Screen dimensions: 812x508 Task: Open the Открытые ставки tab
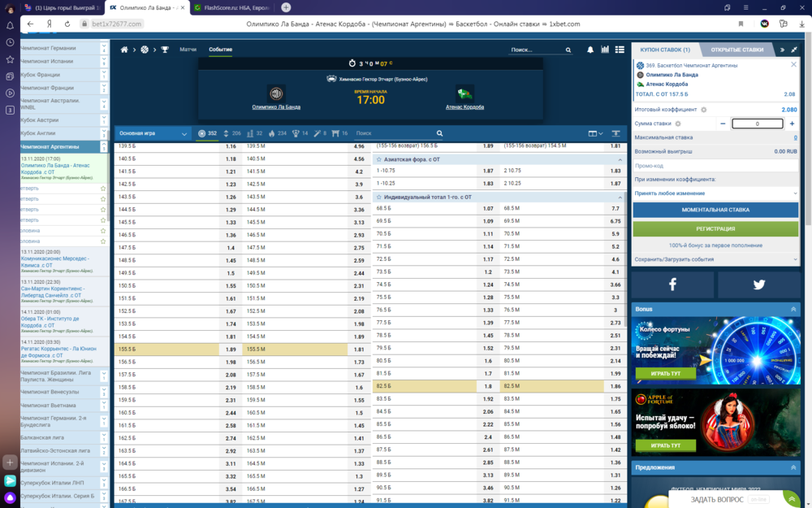click(x=737, y=50)
